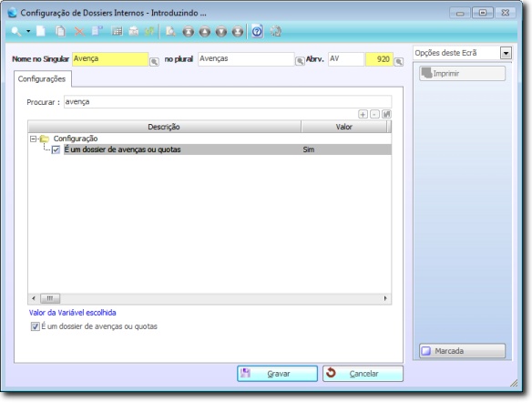Click the Procurar search input field

tap(228, 102)
